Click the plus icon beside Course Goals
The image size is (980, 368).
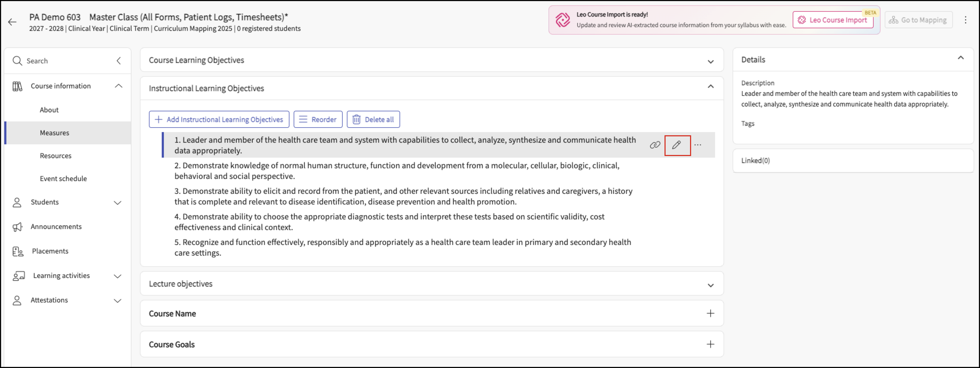[x=710, y=344]
